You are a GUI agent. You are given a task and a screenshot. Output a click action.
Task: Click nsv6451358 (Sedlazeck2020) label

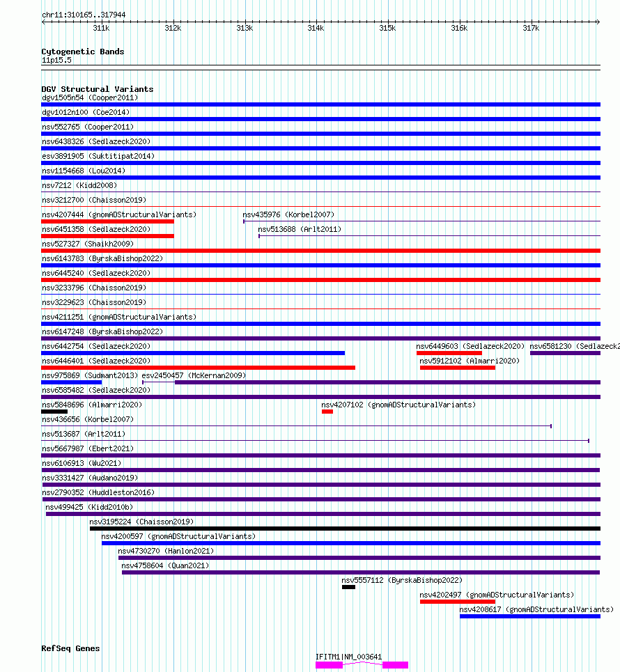pyautogui.click(x=96, y=229)
